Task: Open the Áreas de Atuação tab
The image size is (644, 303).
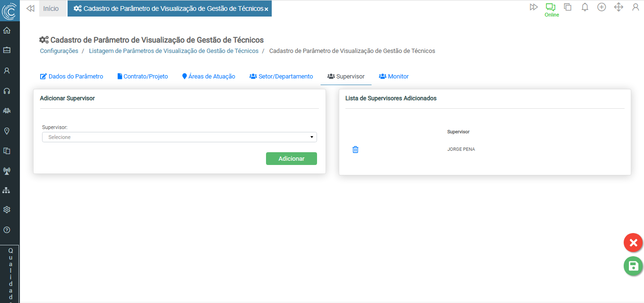Action: (208, 77)
